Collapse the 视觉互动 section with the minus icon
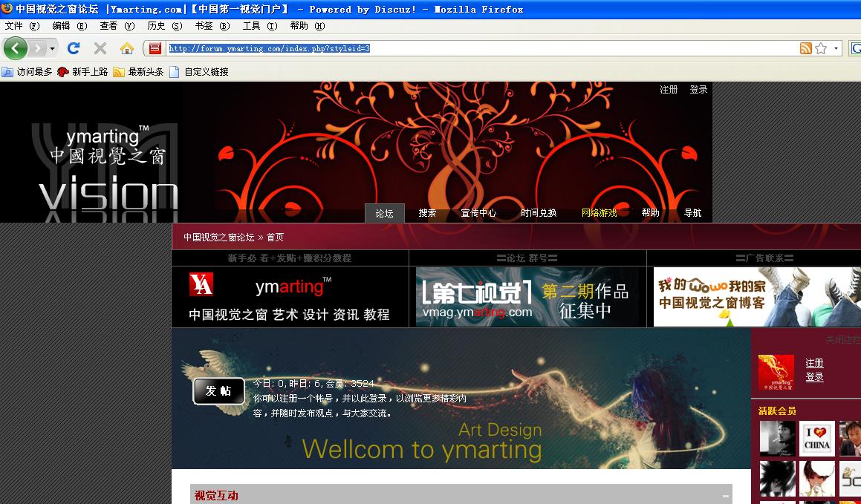This screenshot has width=861, height=504. [x=726, y=496]
